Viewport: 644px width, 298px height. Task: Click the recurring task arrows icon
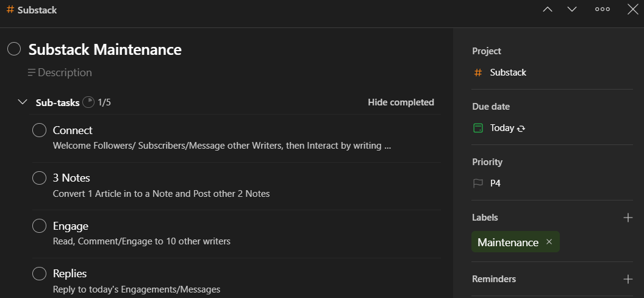coord(521,129)
